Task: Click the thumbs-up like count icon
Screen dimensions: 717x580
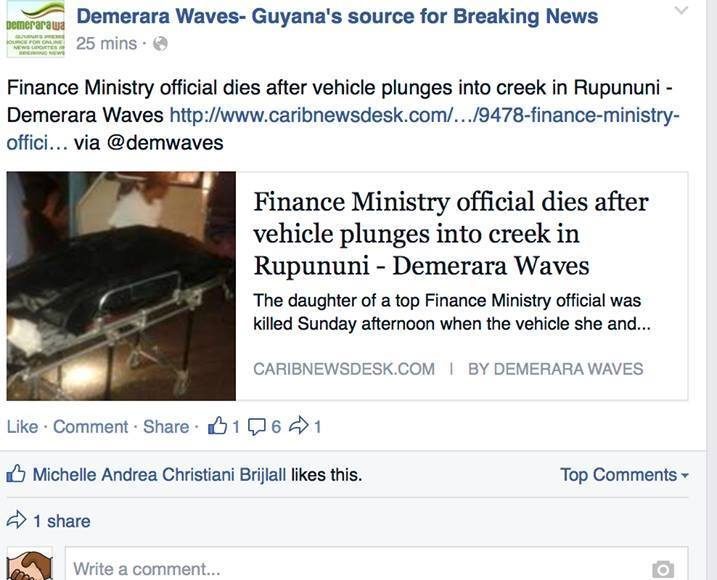Action: coord(218,426)
